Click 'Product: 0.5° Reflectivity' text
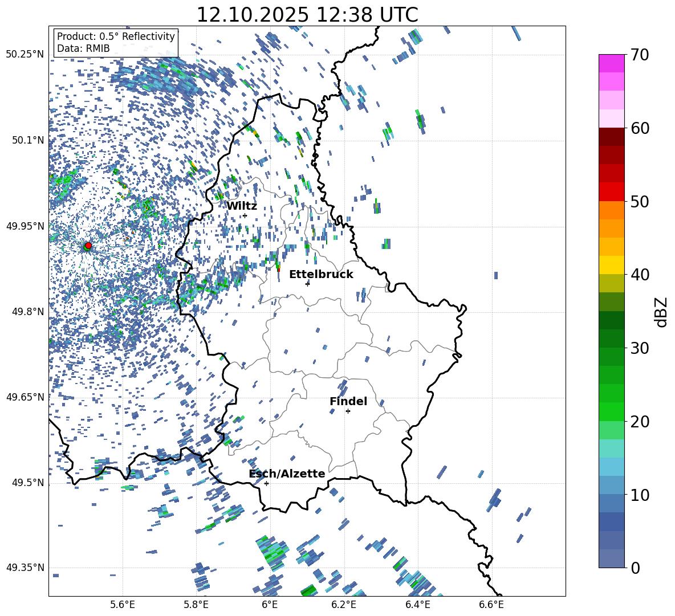 [116, 36]
